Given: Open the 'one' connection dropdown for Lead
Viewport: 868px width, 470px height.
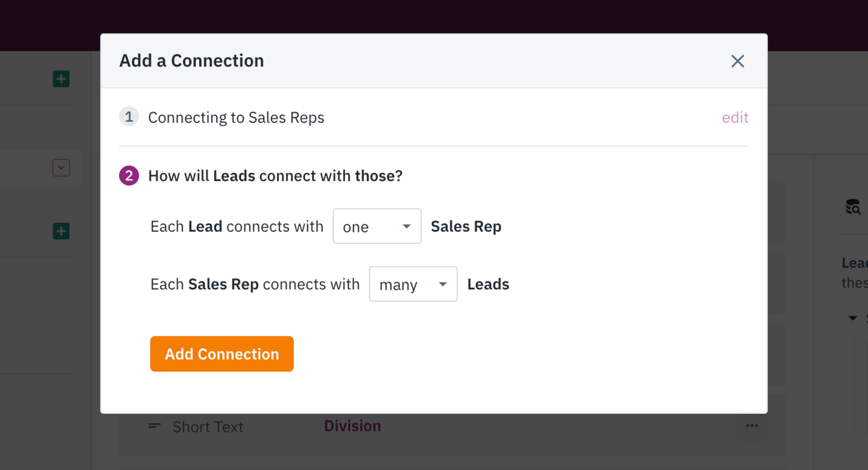Looking at the screenshot, I should point(377,226).
